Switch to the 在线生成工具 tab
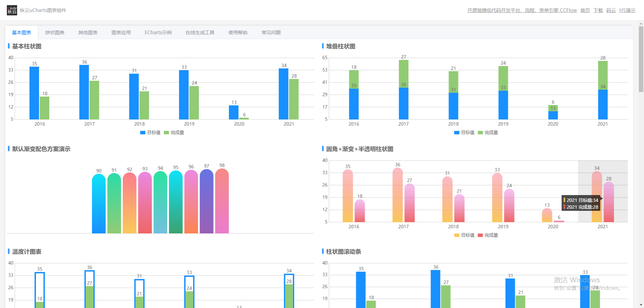Image resolution: width=644 pixels, height=308 pixels. coord(199,32)
